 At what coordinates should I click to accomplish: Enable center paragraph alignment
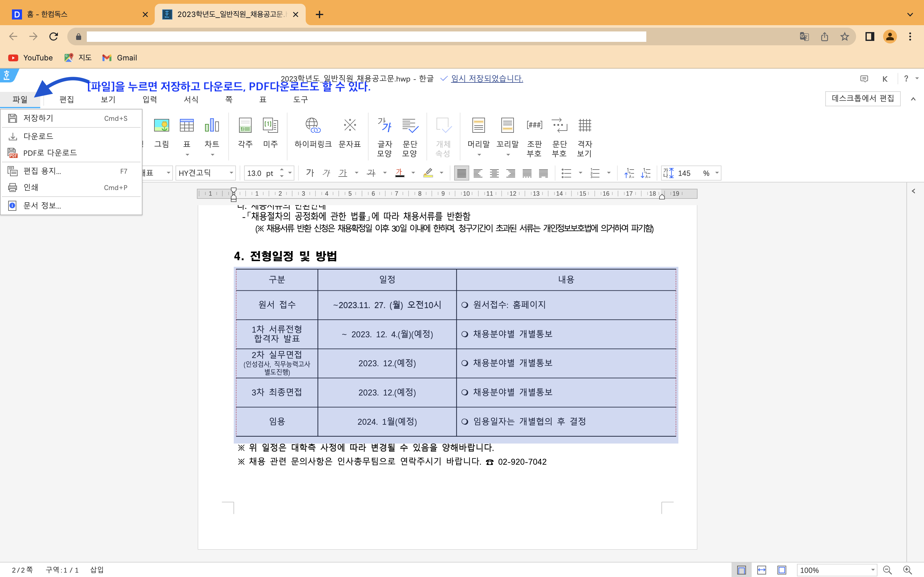click(494, 173)
